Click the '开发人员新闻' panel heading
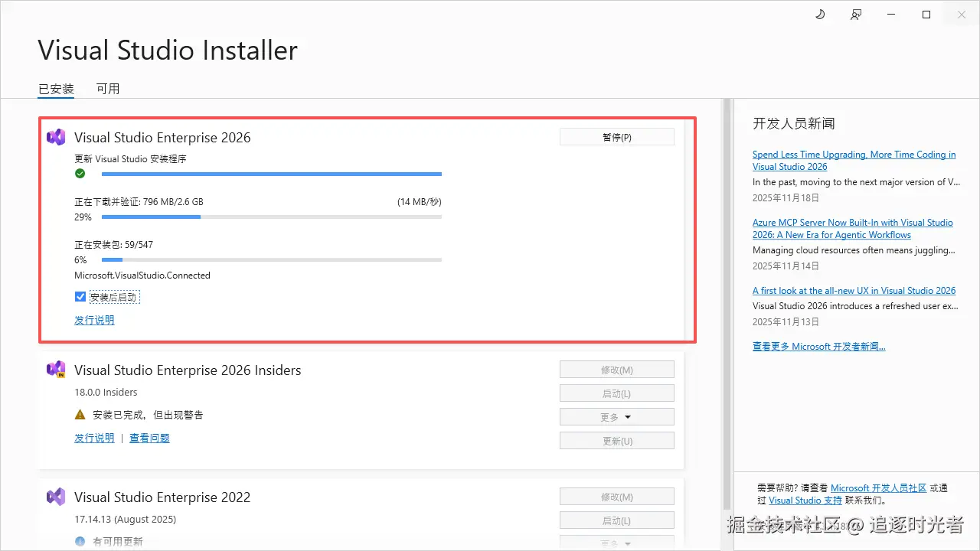980x551 pixels. tap(793, 123)
